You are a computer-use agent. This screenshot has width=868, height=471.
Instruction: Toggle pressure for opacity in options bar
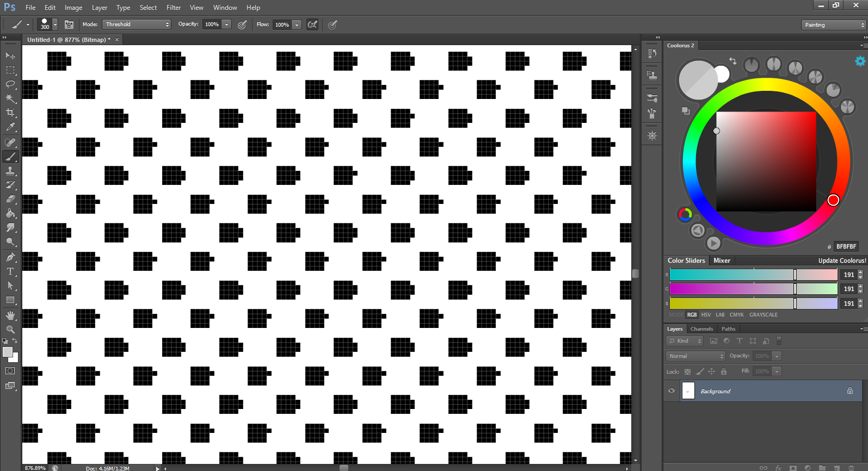click(243, 24)
